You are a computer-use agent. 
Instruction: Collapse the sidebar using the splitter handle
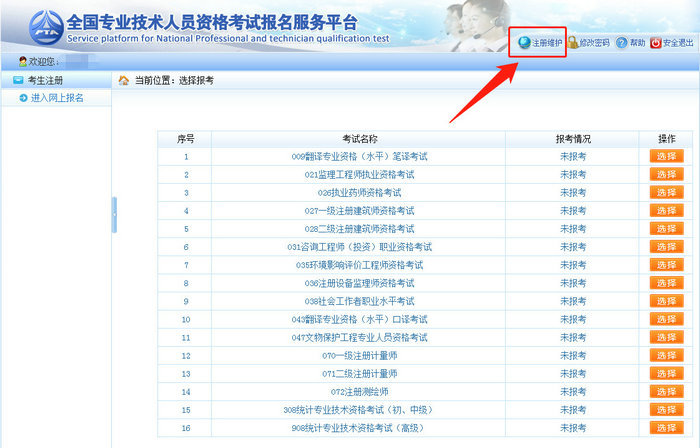[114, 213]
